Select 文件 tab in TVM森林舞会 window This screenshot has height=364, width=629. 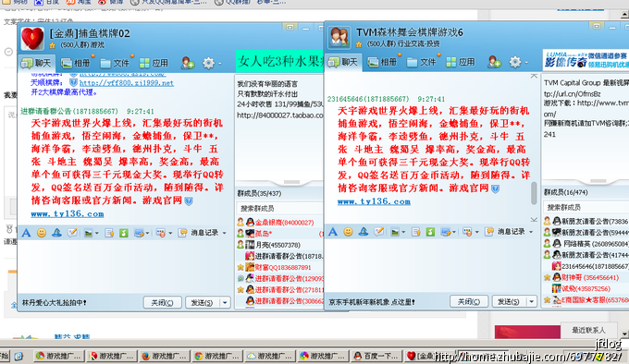[422, 62]
